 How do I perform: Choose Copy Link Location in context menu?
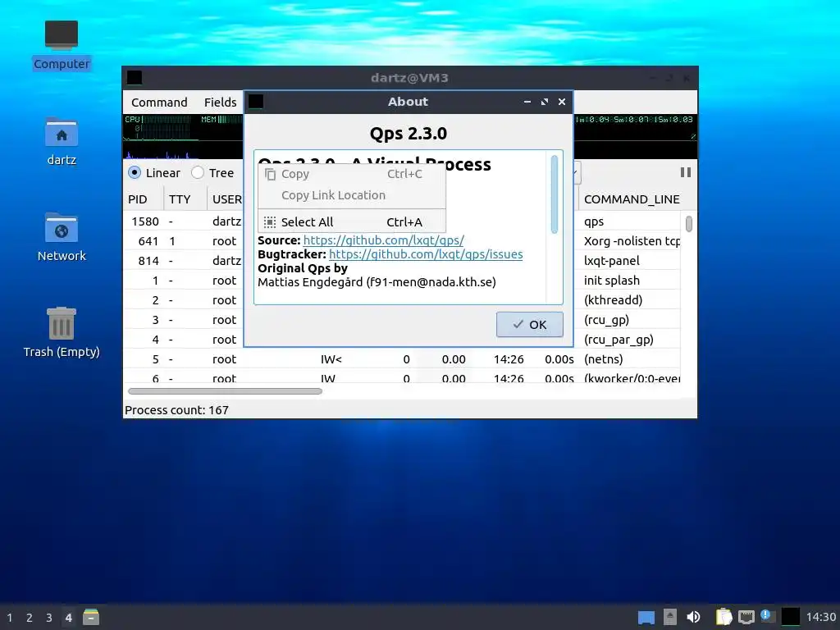351,195
